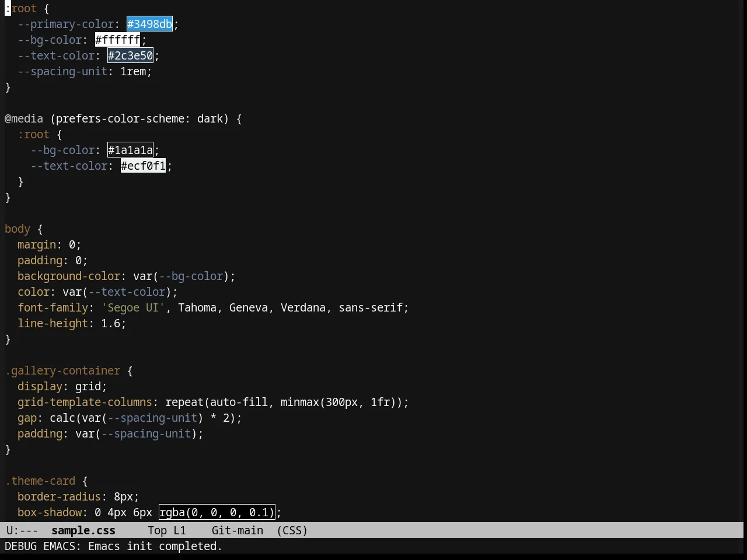Screen dimensions: 747x560
Task: Click the padding: 0 declaration in body
Action: 53,260
